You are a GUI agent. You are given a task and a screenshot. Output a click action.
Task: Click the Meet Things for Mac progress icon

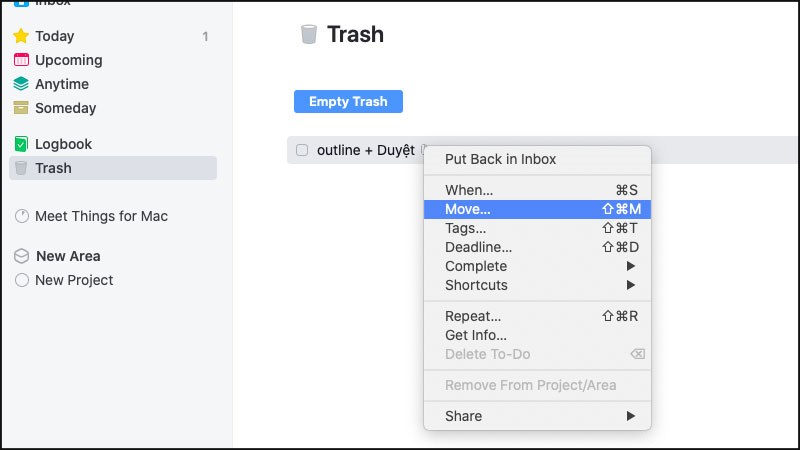pyautogui.click(x=21, y=216)
